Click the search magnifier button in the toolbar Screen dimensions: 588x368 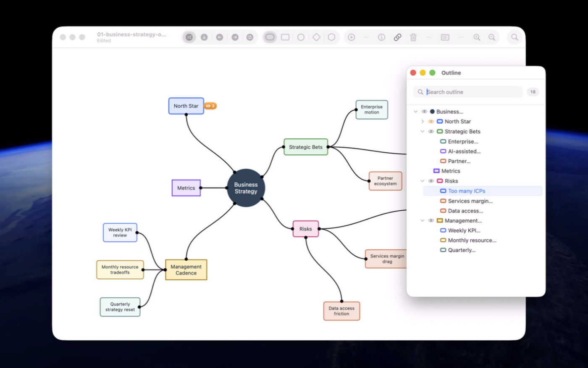coord(514,37)
